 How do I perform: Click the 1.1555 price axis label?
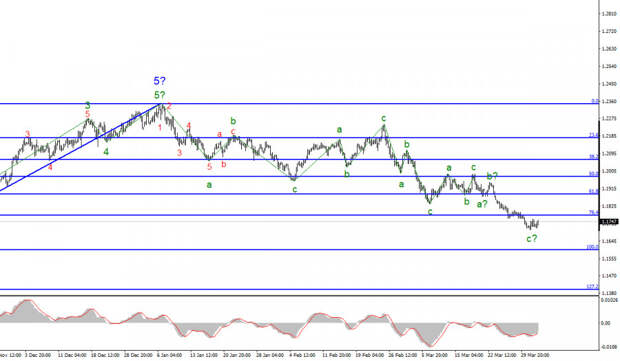coord(609,259)
